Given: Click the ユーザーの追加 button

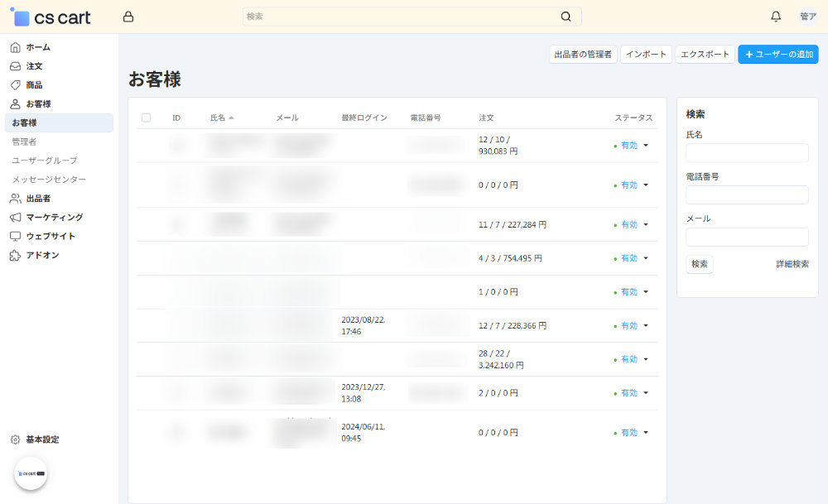Looking at the screenshot, I should click(777, 55).
